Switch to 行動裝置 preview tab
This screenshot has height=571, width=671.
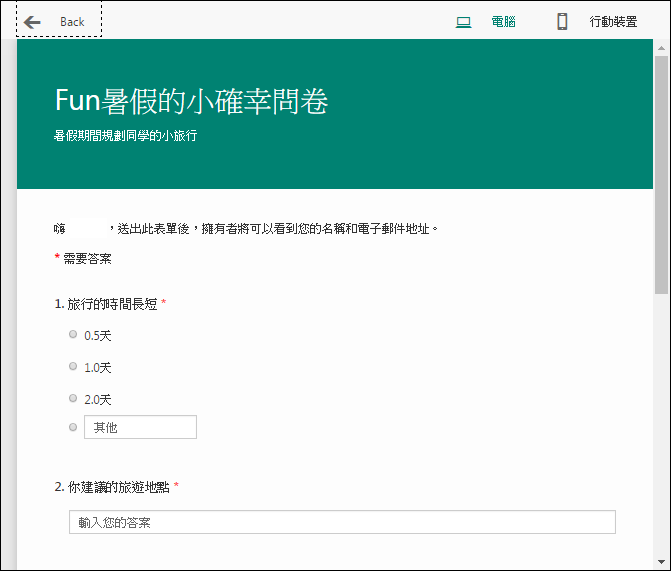613,21
